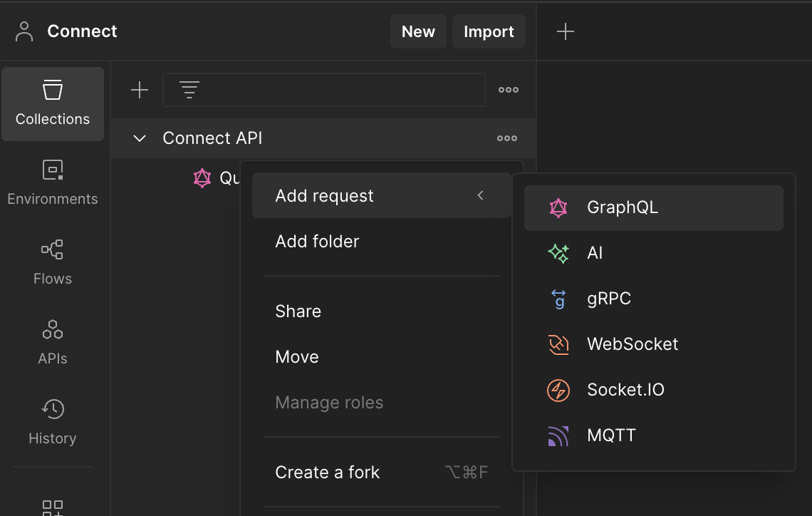The image size is (812, 516).
Task: Select AI request type
Action: point(654,253)
